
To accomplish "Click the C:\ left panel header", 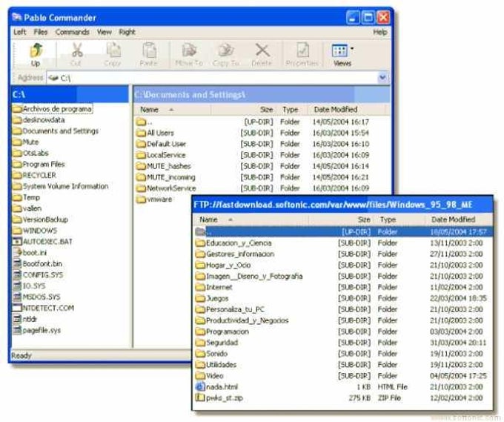I will [x=70, y=95].
